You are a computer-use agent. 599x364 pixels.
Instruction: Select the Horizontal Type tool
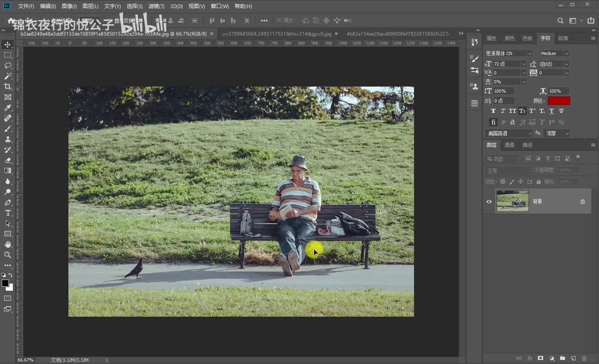pyautogui.click(x=8, y=213)
